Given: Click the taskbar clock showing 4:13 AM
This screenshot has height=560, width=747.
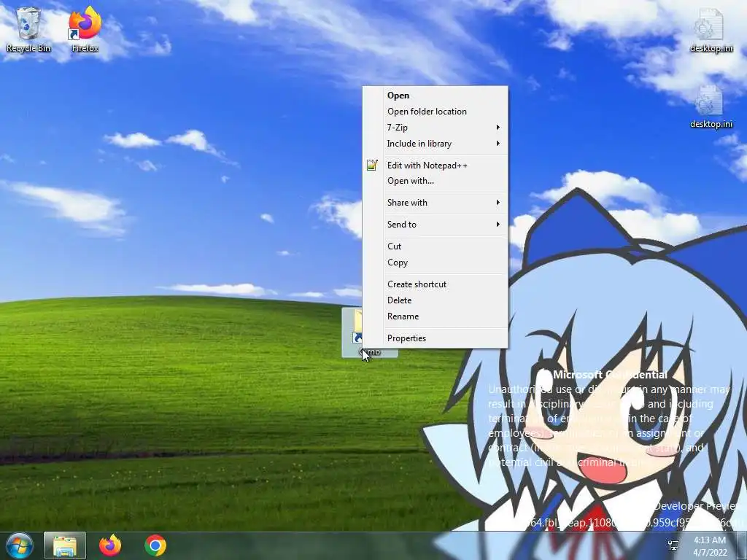Looking at the screenshot, I should [710, 546].
